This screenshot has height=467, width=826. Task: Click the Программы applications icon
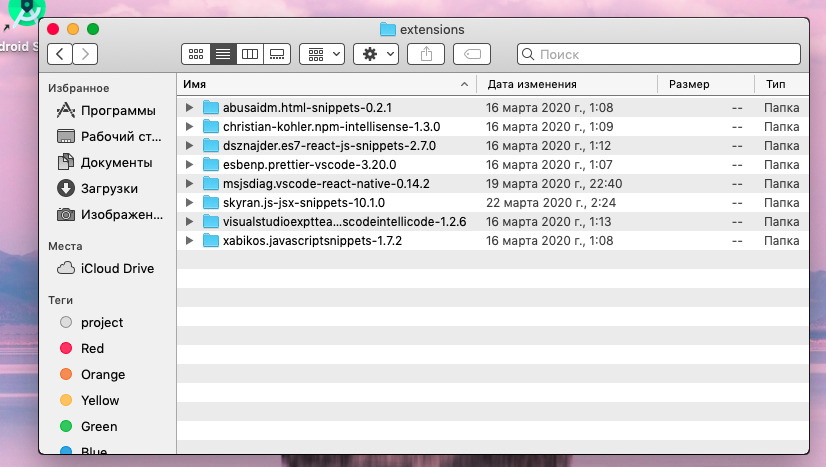pyautogui.click(x=66, y=110)
